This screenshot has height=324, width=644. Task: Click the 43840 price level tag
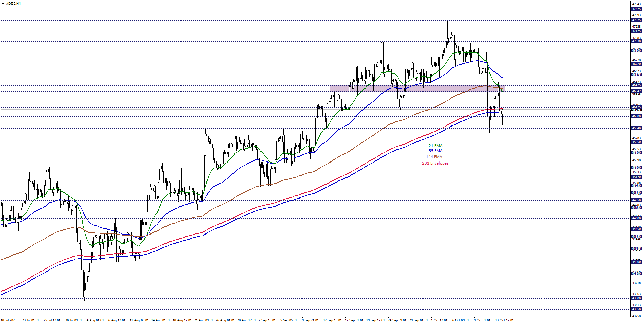point(636,274)
